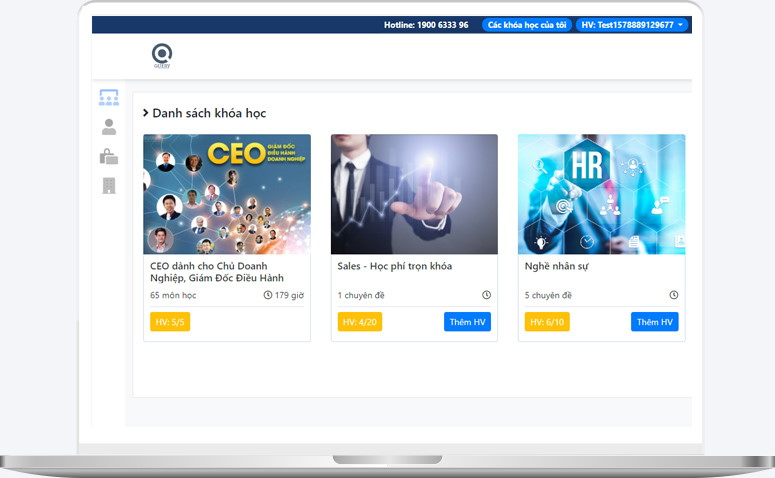Click the Query logo in header

coord(162,55)
